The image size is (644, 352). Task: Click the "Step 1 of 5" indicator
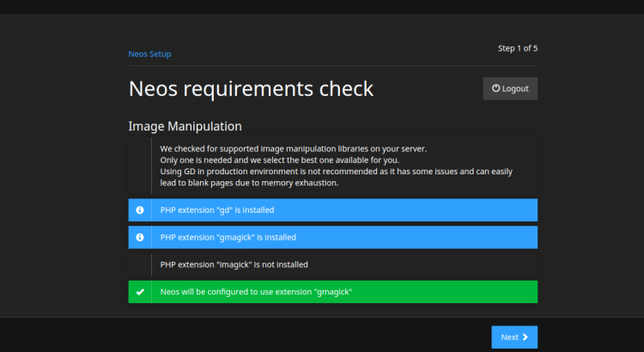point(518,48)
